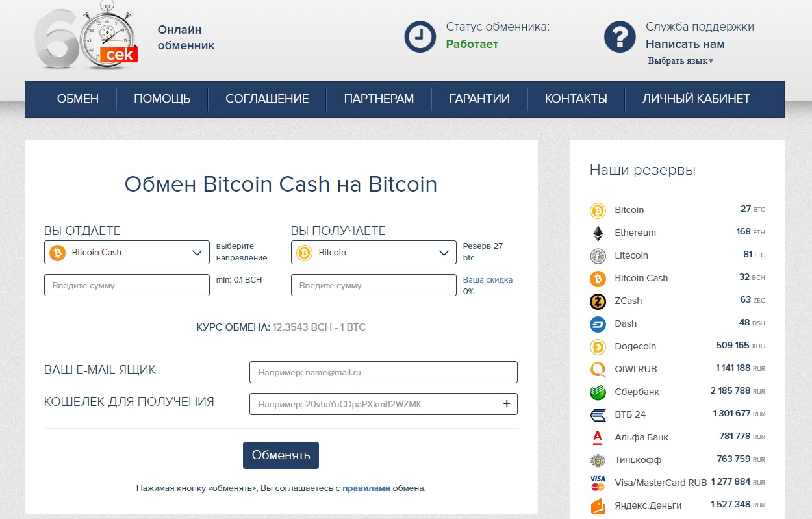This screenshot has height=519, width=812.
Task: Click the 60 cek stopwatch logo
Action: (86, 36)
